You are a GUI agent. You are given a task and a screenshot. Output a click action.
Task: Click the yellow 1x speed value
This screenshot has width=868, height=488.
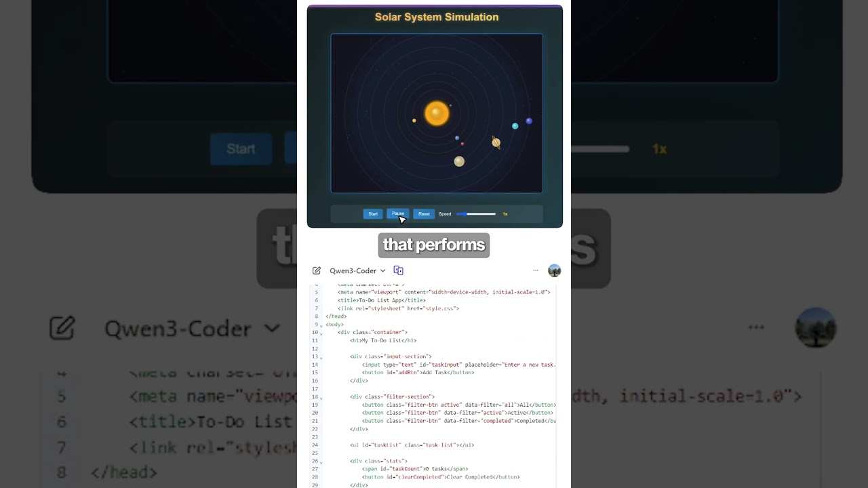click(505, 214)
